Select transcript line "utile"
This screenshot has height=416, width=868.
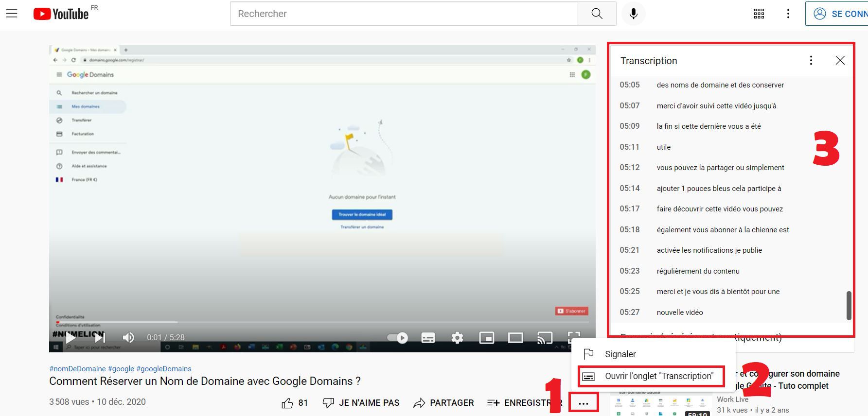click(x=728, y=147)
